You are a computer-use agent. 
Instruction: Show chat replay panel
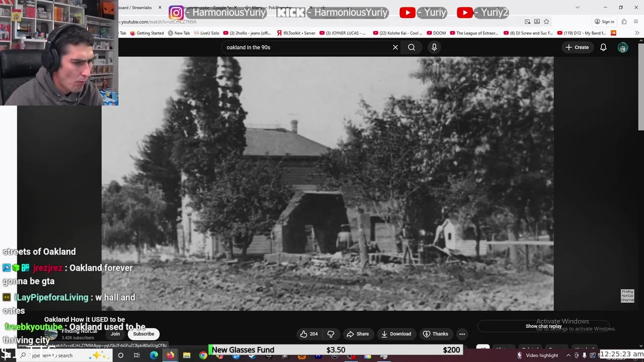tap(543, 326)
